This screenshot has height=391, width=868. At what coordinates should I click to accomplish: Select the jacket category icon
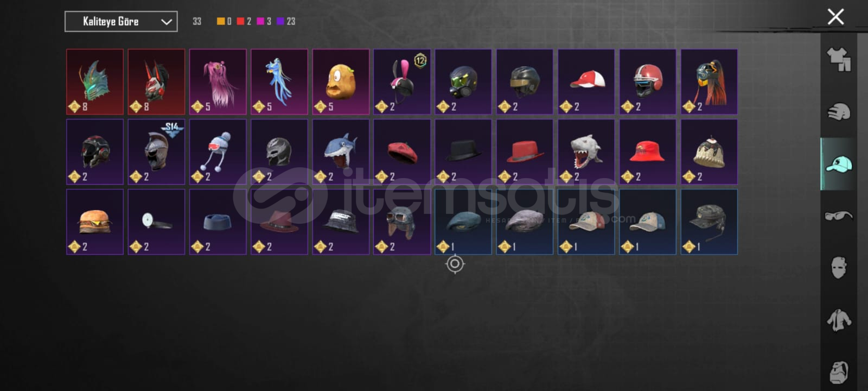pos(839,320)
